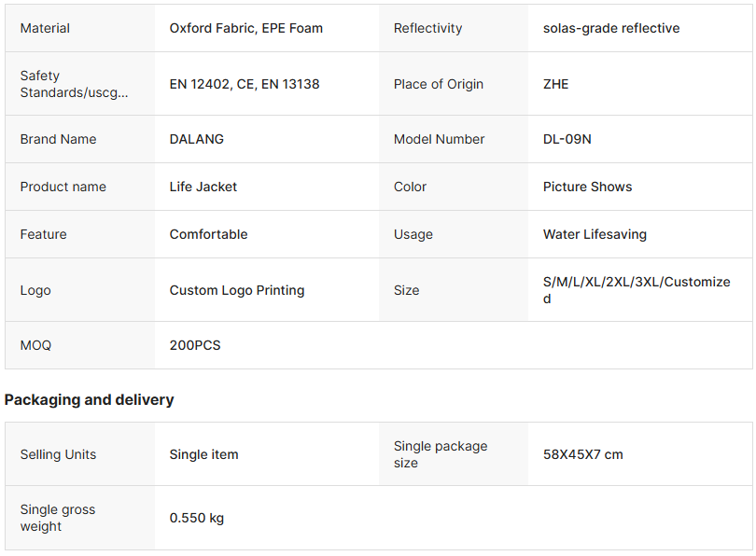Select the Water Lifesaving usage value
Screen dimensions: 756x556
(x=595, y=234)
